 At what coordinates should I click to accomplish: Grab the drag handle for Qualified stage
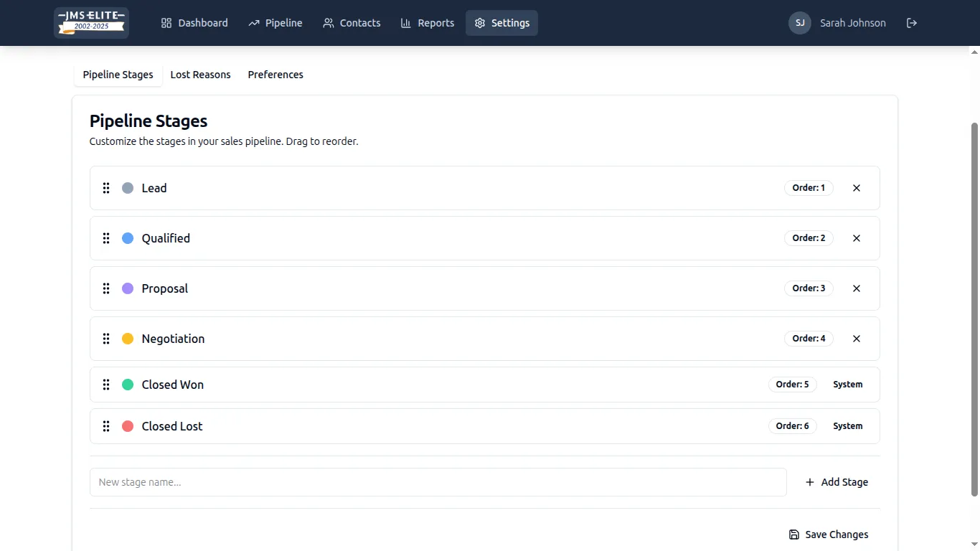106,238
